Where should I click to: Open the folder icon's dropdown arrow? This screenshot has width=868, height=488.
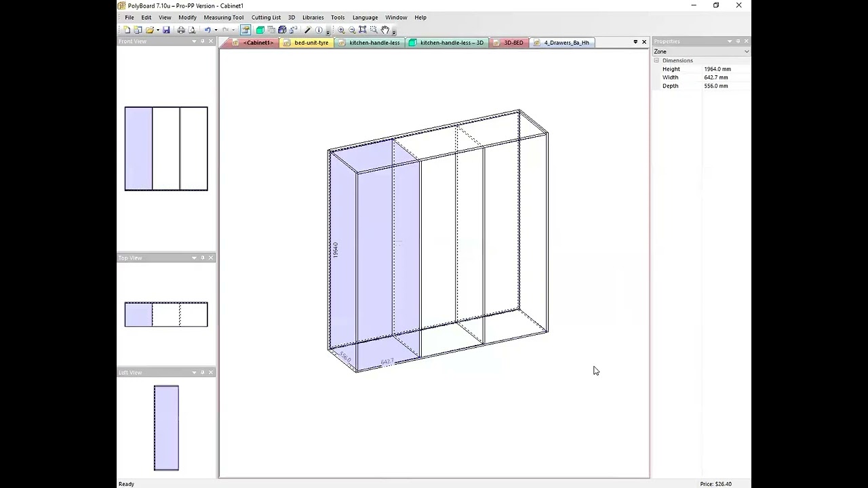tap(158, 30)
